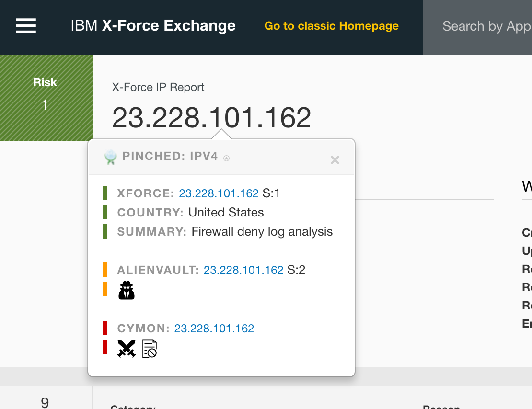Click the Pinched plugin logo icon
Viewport: 532px width, 409px height.
pyautogui.click(x=110, y=158)
